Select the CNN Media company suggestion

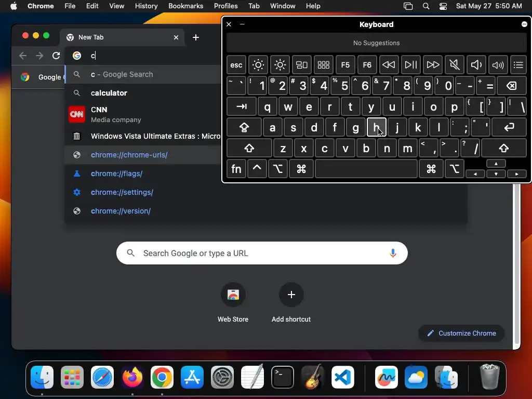[x=142, y=115]
